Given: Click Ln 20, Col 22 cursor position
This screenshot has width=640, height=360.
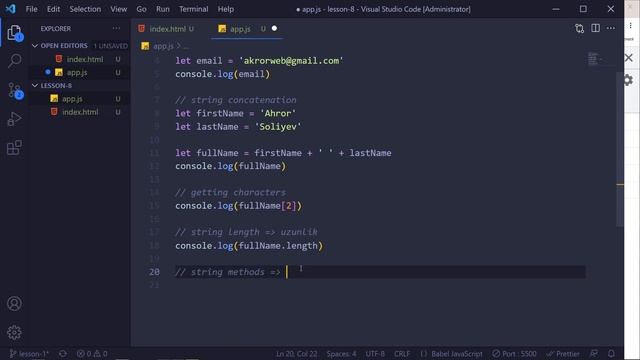Looking at the screenshot, I should [296, 353].
